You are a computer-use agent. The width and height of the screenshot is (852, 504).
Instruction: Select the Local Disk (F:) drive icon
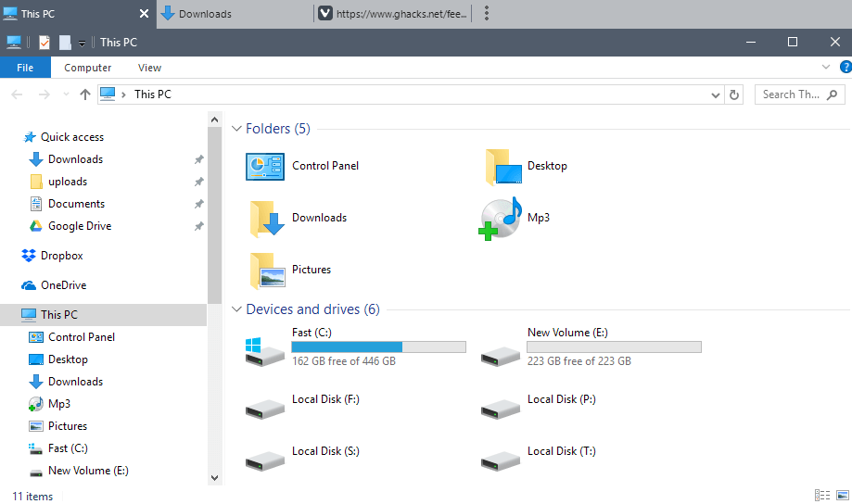[264, 409]
